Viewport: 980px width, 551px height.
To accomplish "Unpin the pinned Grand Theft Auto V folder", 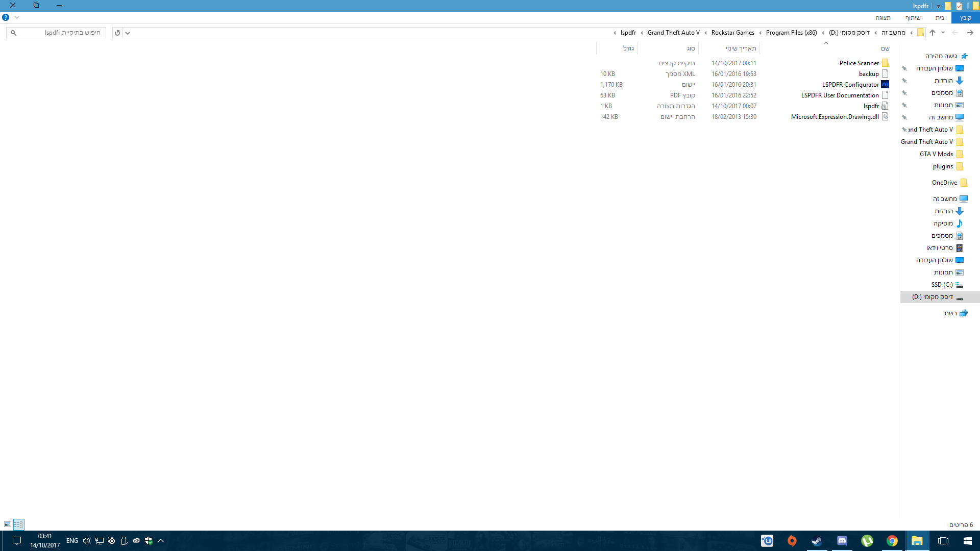I will click(904, 130).
